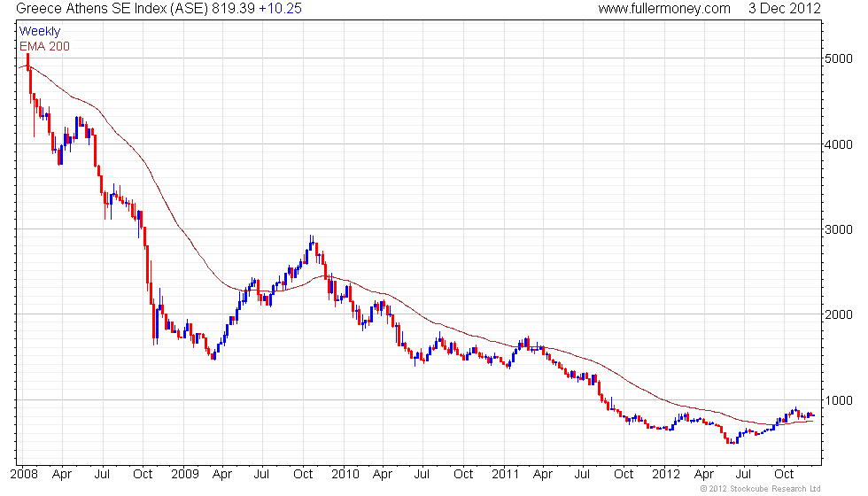868x496 pixels.
Task: Click the 'Apr' label after 2010
Action: (383, 475)
